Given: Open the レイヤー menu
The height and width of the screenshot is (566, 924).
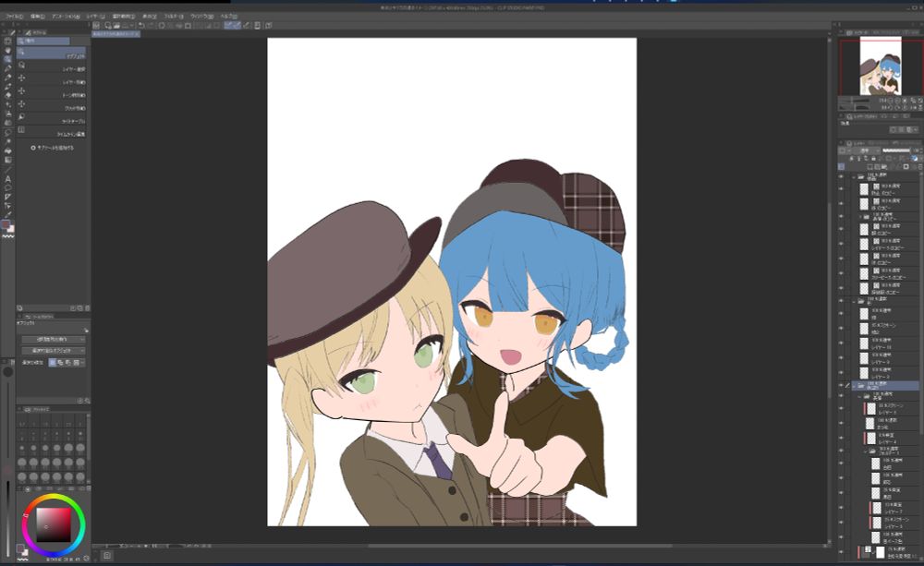Looking at the screenshot, I should [x=95, y=17].
